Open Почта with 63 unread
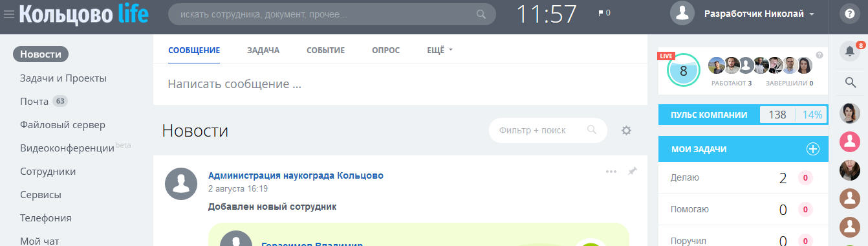Image resolution: width=868 pixels, height=246 pixels. (x=43, y=101)
